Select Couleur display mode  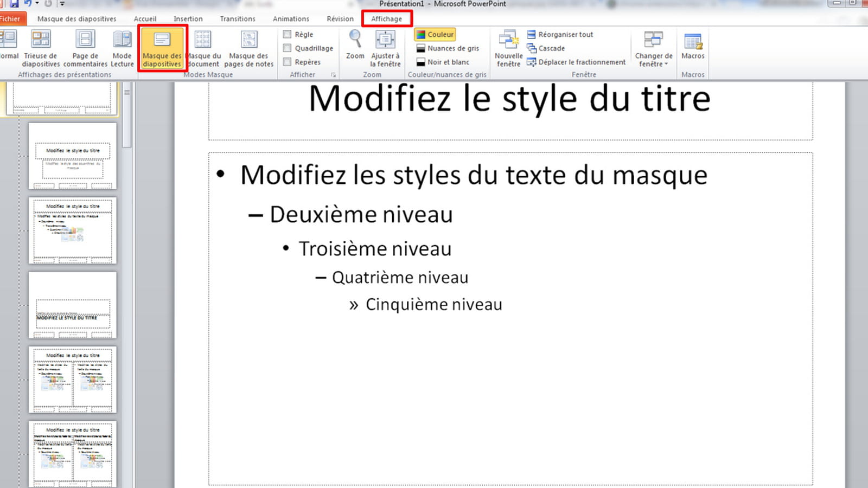click(435, 34)
